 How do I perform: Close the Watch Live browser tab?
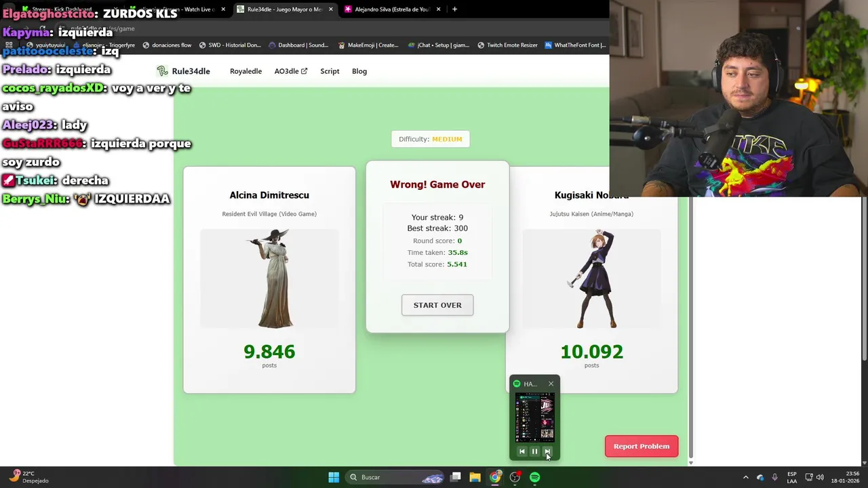point(223,9)
